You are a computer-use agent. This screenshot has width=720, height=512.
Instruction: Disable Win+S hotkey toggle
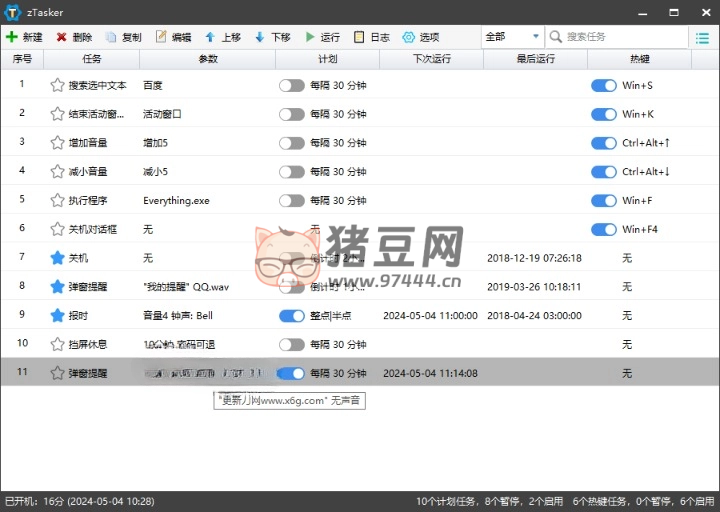coord(603,85)
